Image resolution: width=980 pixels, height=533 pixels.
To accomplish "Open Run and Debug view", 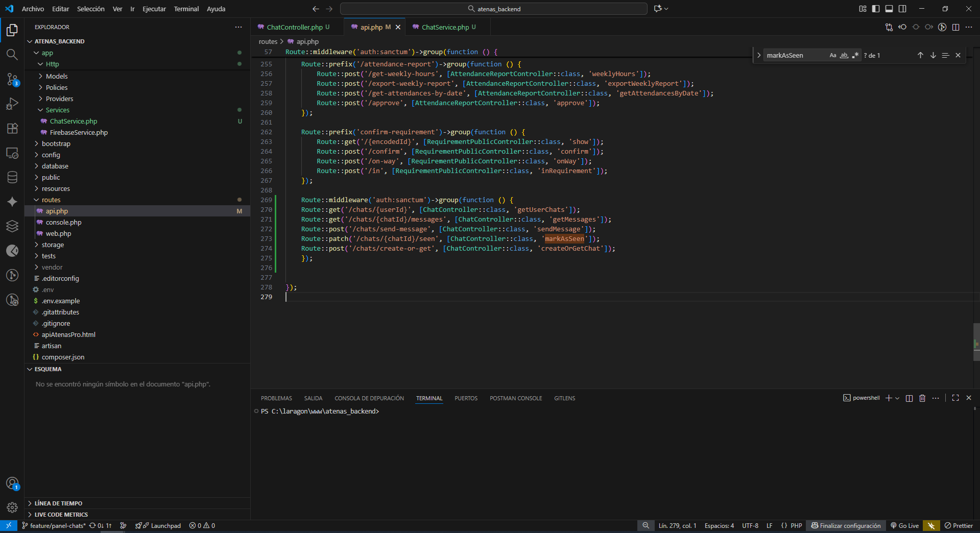I will click(x=12, y=104).
